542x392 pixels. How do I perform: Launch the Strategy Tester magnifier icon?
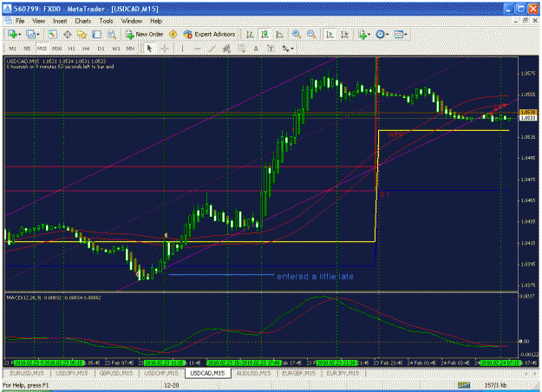(x=112, y=34)
